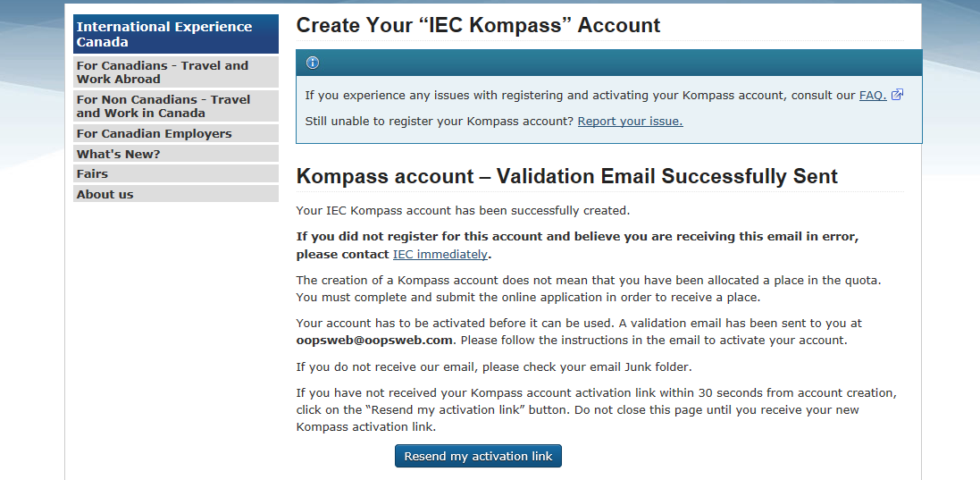Click the info icon in the blue banner

(x=313, y=63)
